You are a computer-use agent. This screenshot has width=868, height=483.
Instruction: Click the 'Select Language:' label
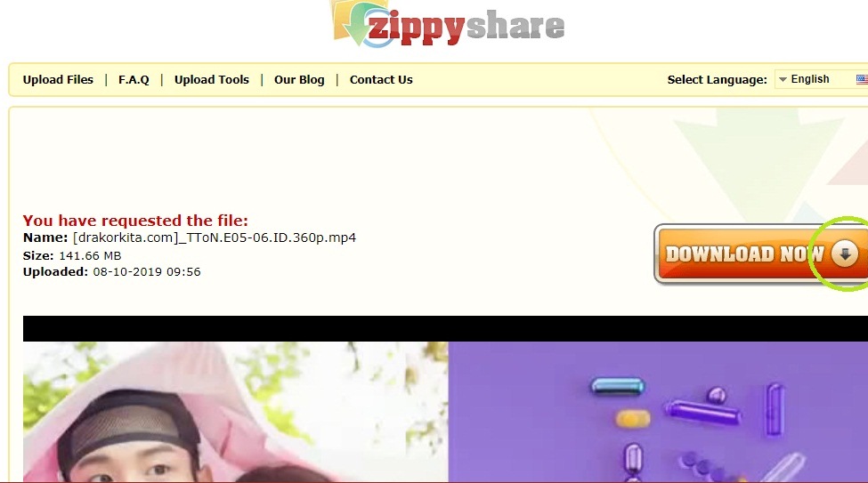[x=717, y=80]
